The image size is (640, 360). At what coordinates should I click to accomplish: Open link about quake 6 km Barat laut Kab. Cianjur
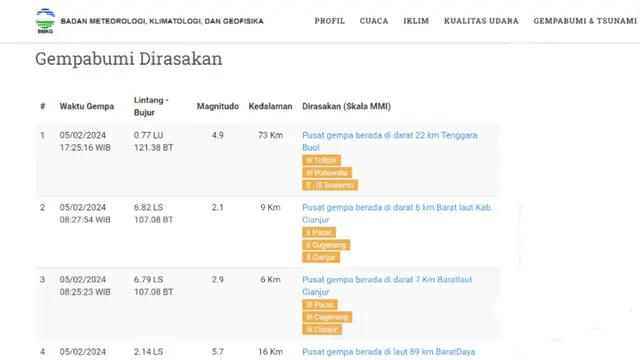pyautogui.click(x=397, y=213)
